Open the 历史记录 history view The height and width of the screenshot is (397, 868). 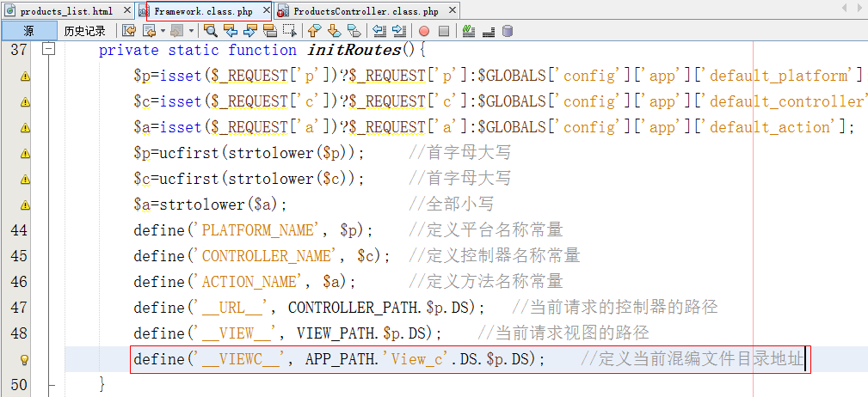[84, 31]
